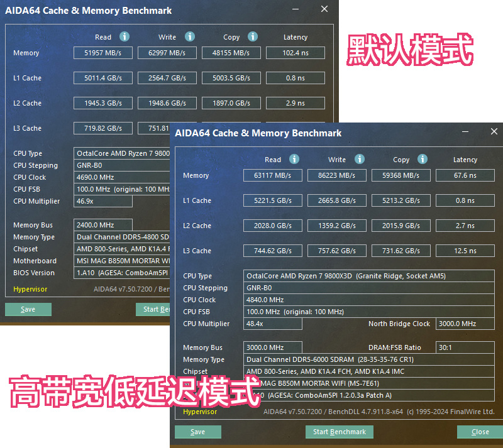Select L3 Cache Write value 757.62 GB/s
Screen dimensions: 503x448
click(x=337, y=251)
